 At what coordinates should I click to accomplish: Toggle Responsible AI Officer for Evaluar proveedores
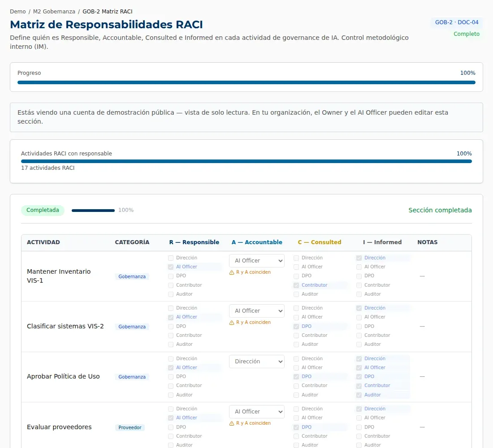(x=171, y=418)
